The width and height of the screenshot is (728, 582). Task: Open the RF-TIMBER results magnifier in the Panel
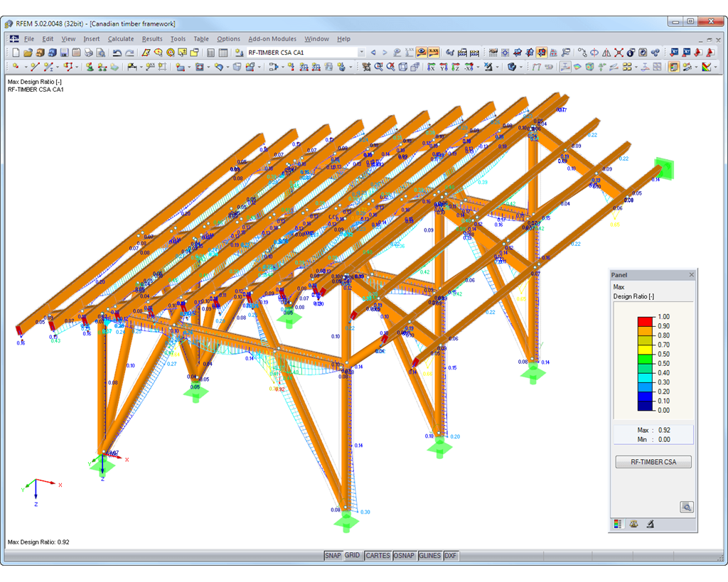pyautogui.click(x=687, y=507)
